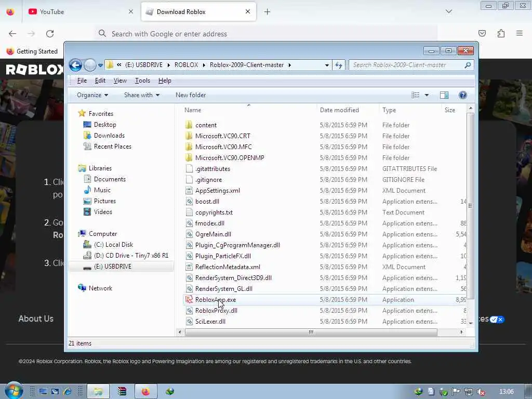Open the (C:) Local Disk drive
Viewport: 532px width, 399px height.
[113, 244]
